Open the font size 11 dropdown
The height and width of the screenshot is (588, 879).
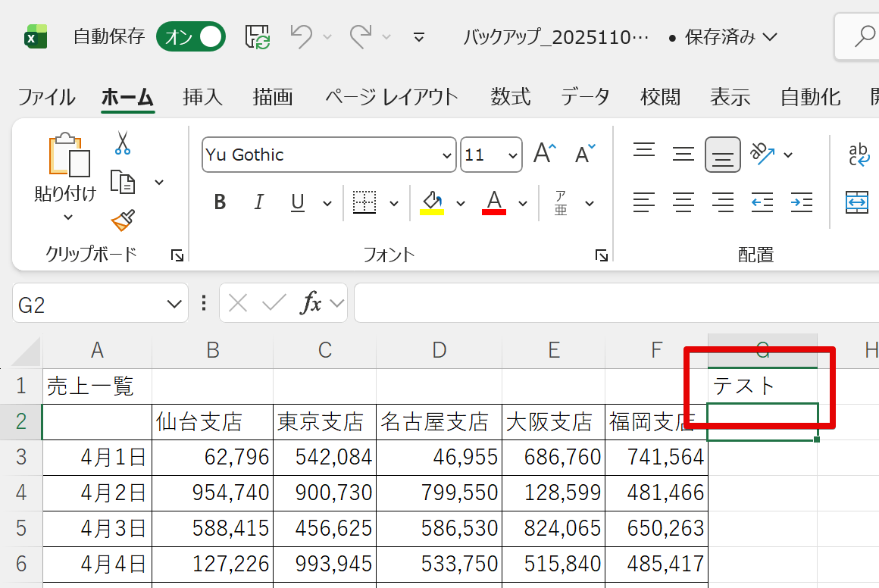pos(512,155)
